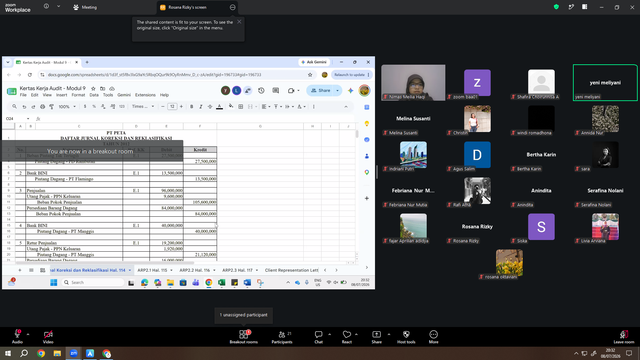Switch to ARP2.2 Hal. 116 sheet tab
The height and width of the screenshot is (360, 640).
pos(194,270)
